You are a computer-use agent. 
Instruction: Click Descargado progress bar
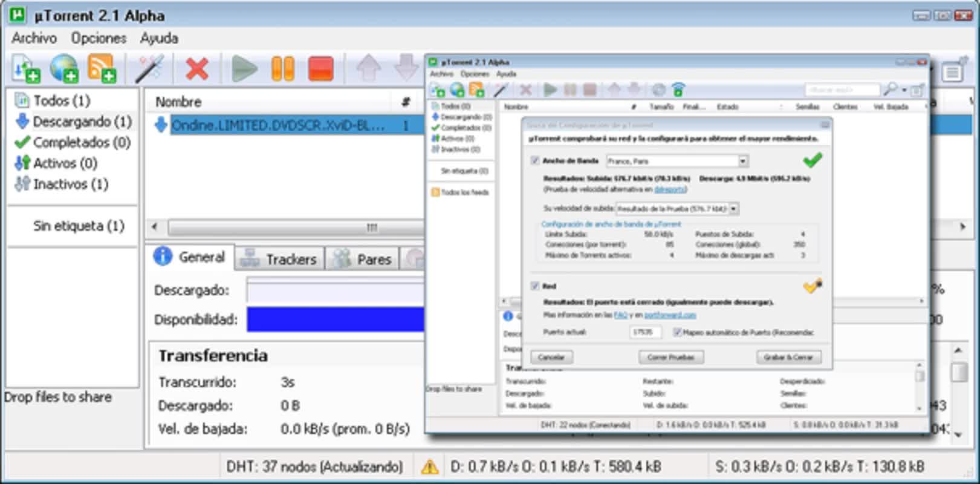pyautogui.click(x=335, y=291)
